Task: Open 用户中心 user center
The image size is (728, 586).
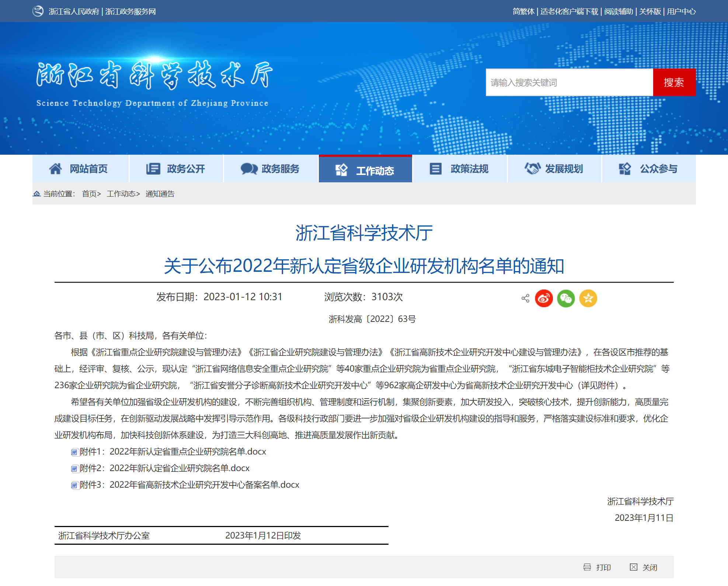Action: point(681,11)
